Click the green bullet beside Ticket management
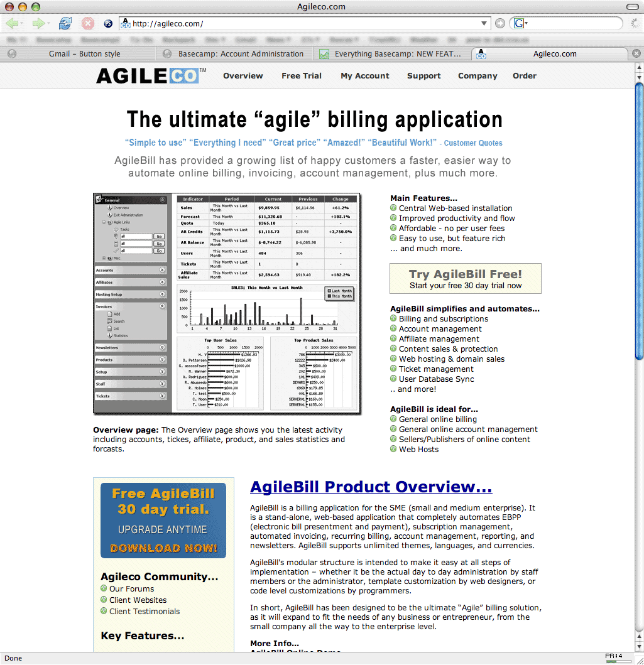644x665 pixels. [393, 369]
